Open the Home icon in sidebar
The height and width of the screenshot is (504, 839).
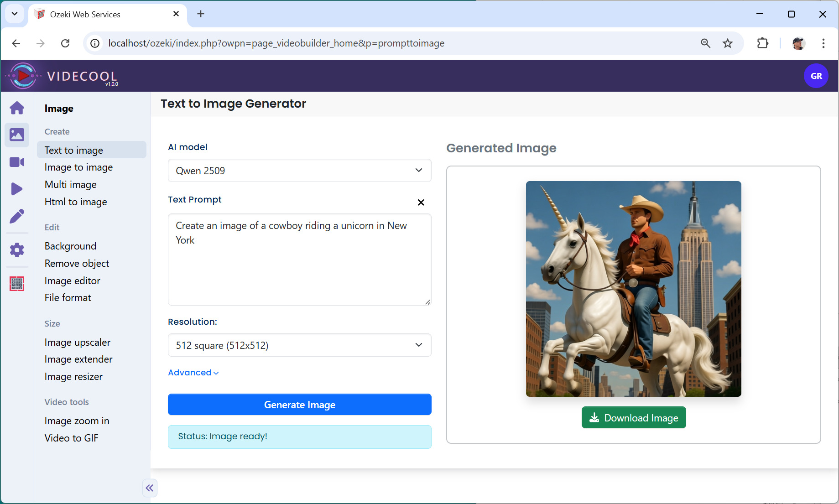click(17, 108)
